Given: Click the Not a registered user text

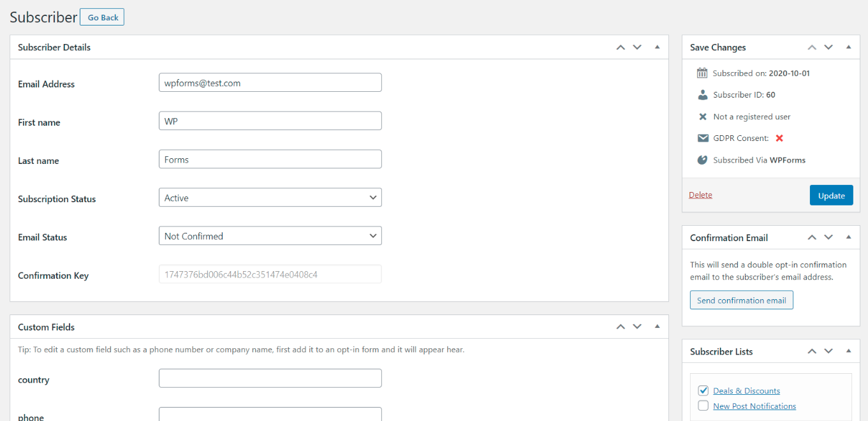Looking at the screenshot, I should (752, 117).
